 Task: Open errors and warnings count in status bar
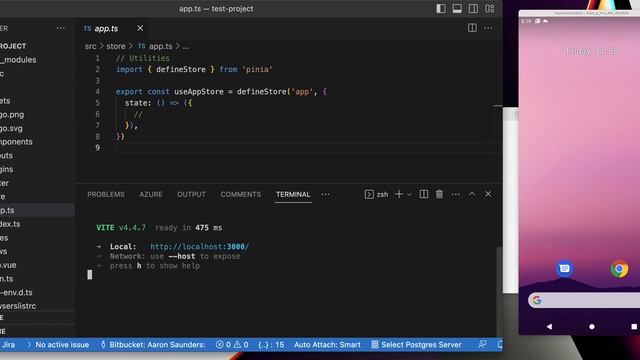pyautogui.click(x=232, y=345)
